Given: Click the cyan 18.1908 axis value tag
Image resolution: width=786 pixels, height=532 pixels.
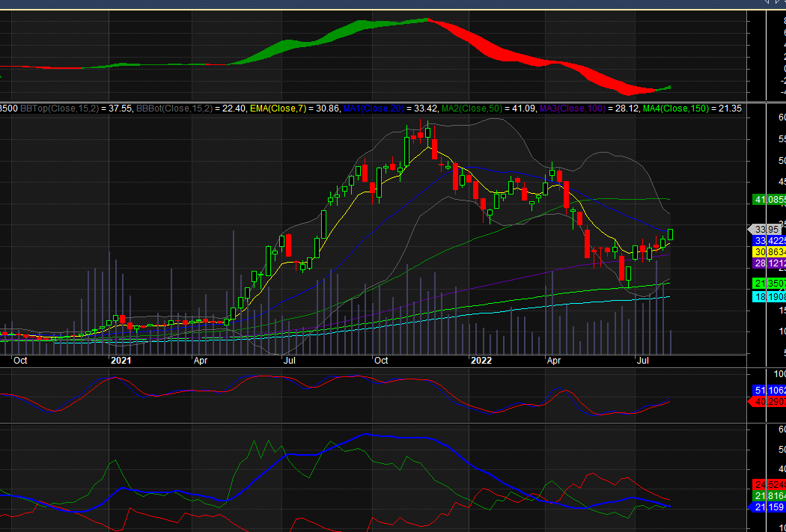Looking at the screenshot, I should click(x=769, y=297).
